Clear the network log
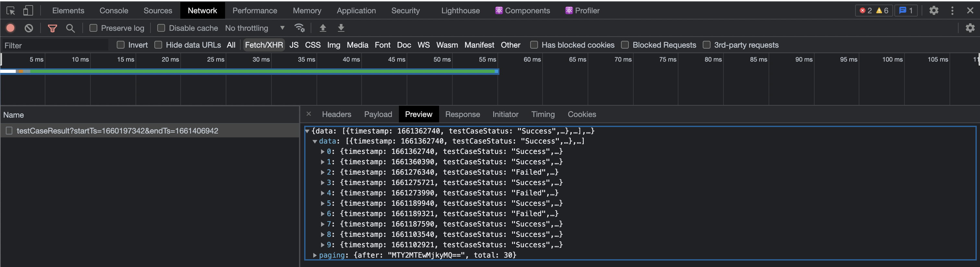This screenshot has height=267, width=980. [x=29, y=28]
